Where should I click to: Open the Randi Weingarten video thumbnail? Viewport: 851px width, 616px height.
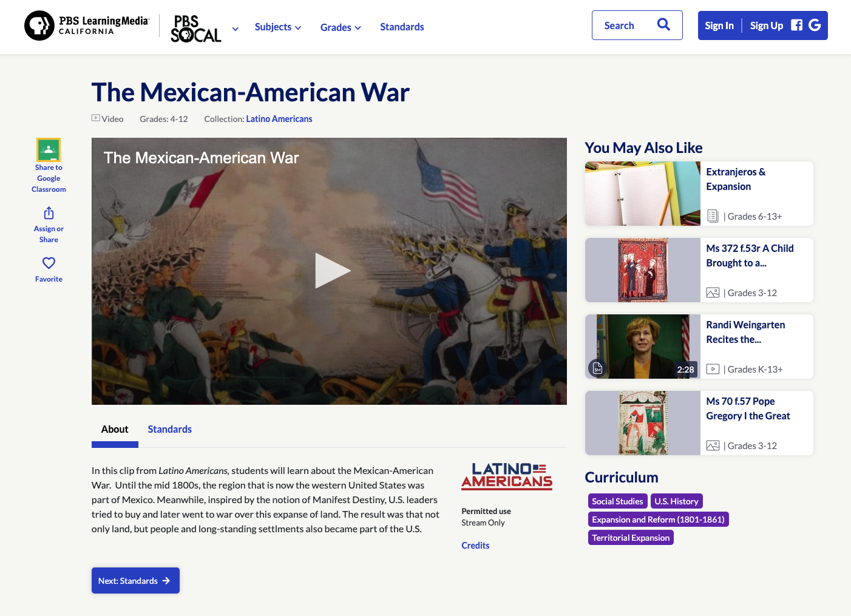tap(642, 346)
